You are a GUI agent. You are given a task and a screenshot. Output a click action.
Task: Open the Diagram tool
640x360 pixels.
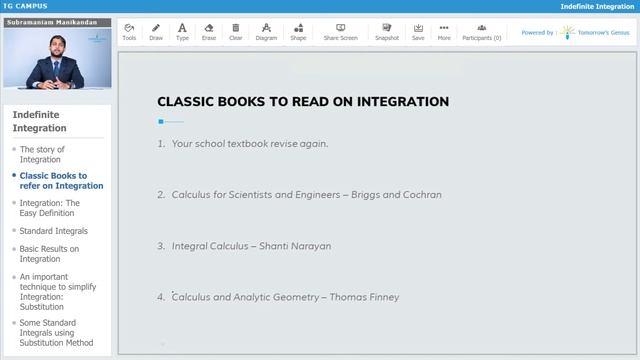click(266, 32)
